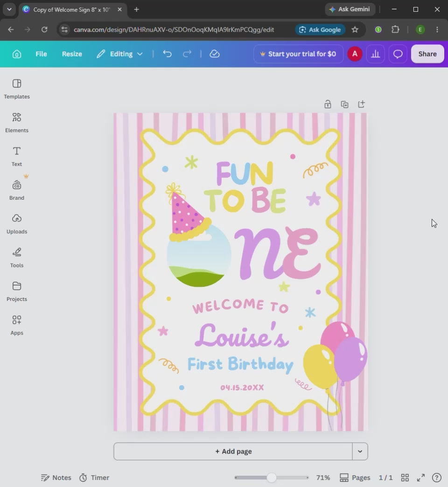Click the + Add page button
This screenshot has width=448, height=487.
[x=233, y=451]
